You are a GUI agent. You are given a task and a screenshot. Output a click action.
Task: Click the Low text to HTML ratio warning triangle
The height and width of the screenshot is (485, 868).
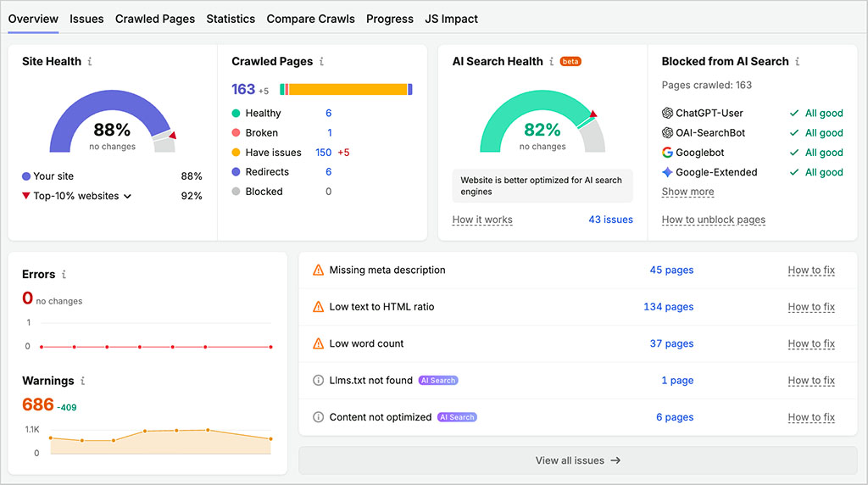(319, 307)
